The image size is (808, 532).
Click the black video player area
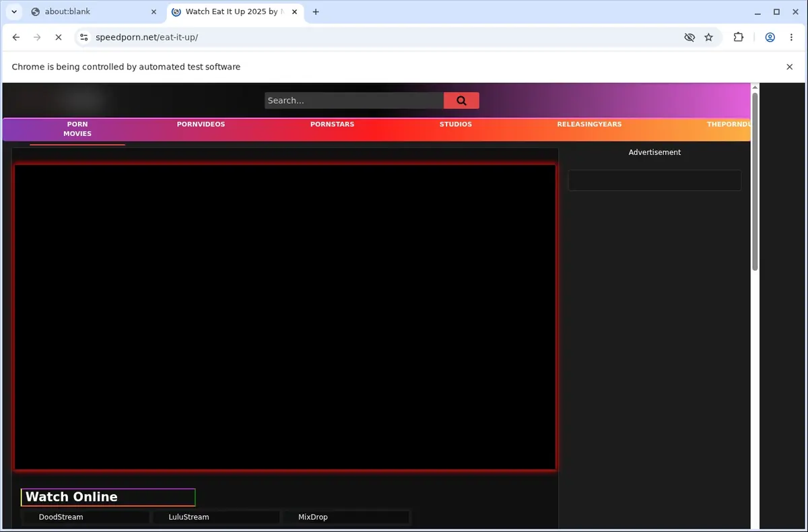point(285,317)
